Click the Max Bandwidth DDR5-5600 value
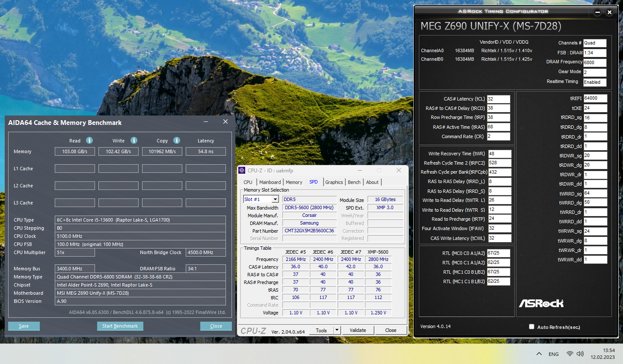This screenshot has width=623, height=364. tap(309, 207)
